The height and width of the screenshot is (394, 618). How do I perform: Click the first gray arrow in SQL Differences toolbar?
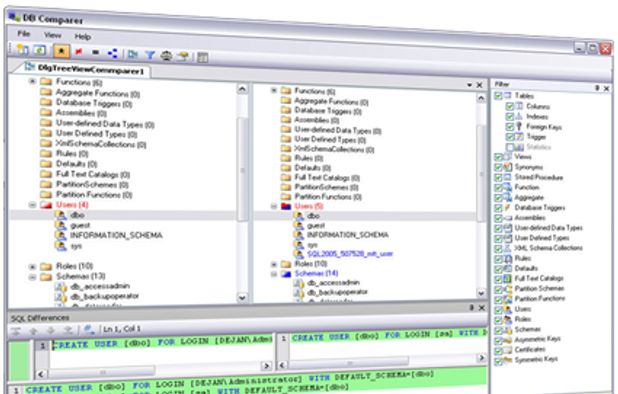(16, 330)
